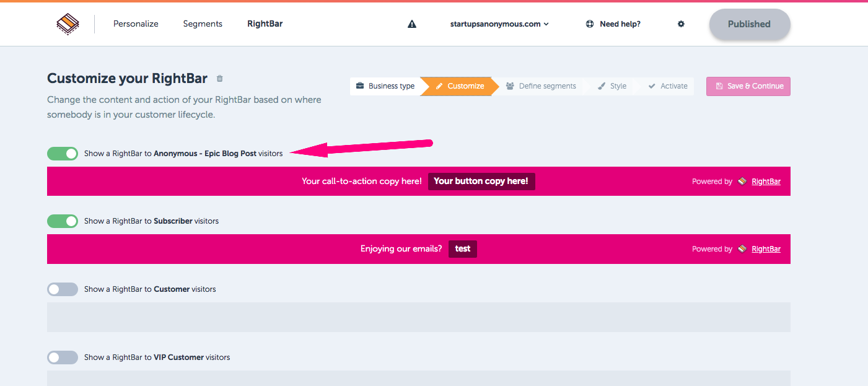Click the 'Anonymous - Epic Blog Post' label text
Viewport: 868px width, 386px height.
click(x=205, y=154)
